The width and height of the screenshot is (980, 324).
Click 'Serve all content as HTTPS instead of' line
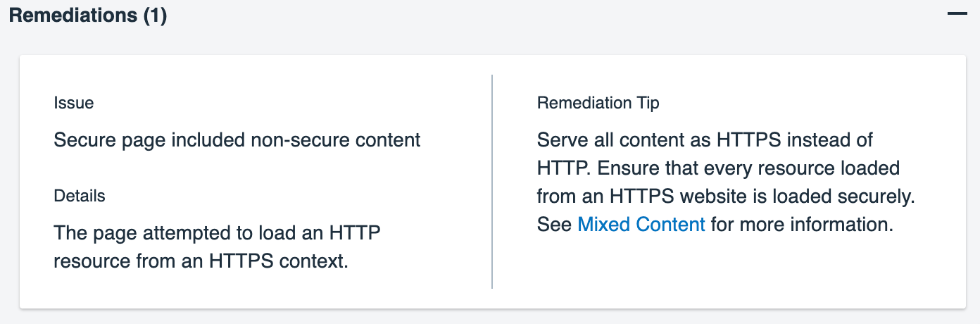coord(704,139)
